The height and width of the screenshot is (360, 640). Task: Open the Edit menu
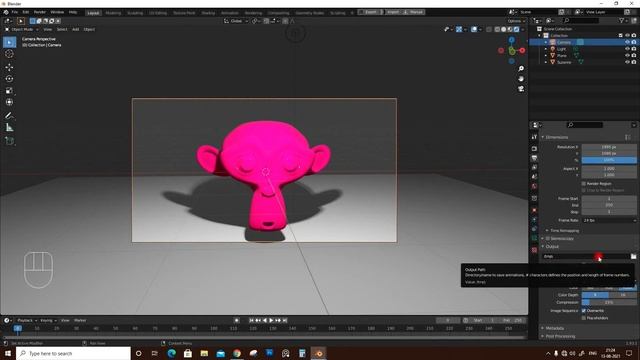coord(26,12)
